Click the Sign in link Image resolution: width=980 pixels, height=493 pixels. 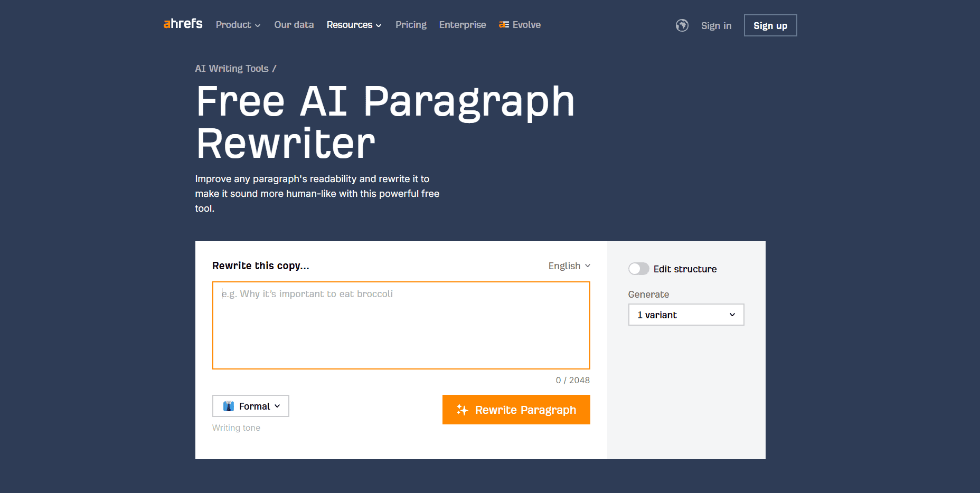click(x=716, y=25)
